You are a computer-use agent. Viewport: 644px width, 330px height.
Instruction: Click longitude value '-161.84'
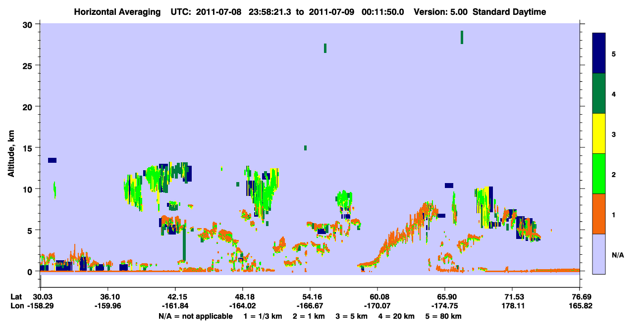click(x=175, y=306)
